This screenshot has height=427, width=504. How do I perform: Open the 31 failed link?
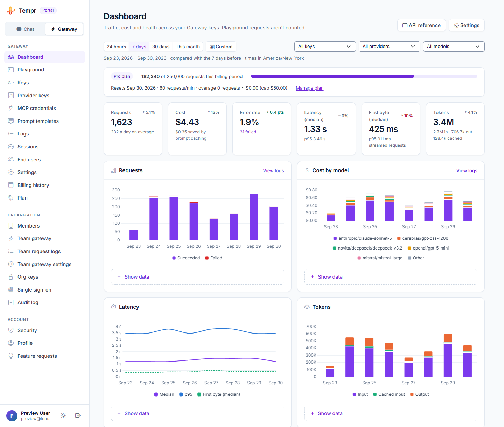tap(248, 132)
